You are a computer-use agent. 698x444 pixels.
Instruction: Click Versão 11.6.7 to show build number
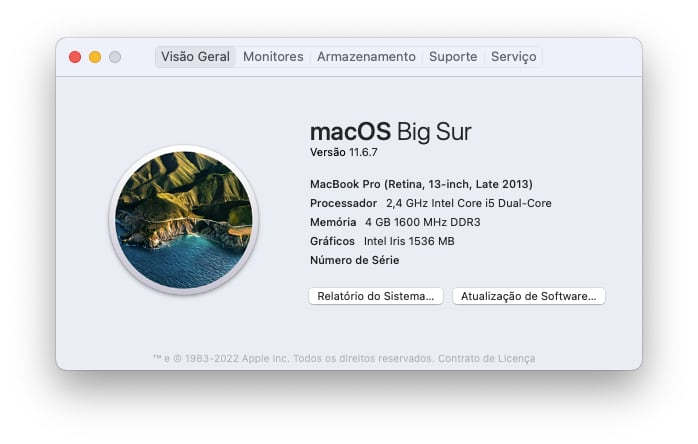click(343, 152)
